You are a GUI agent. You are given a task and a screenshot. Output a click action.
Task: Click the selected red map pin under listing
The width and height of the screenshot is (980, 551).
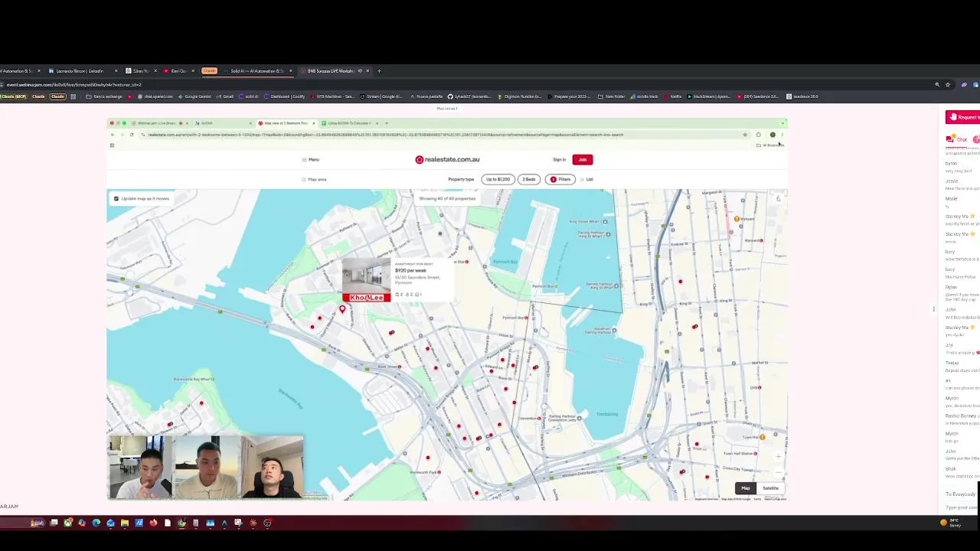pyautogui.click(x=342, y=309)
